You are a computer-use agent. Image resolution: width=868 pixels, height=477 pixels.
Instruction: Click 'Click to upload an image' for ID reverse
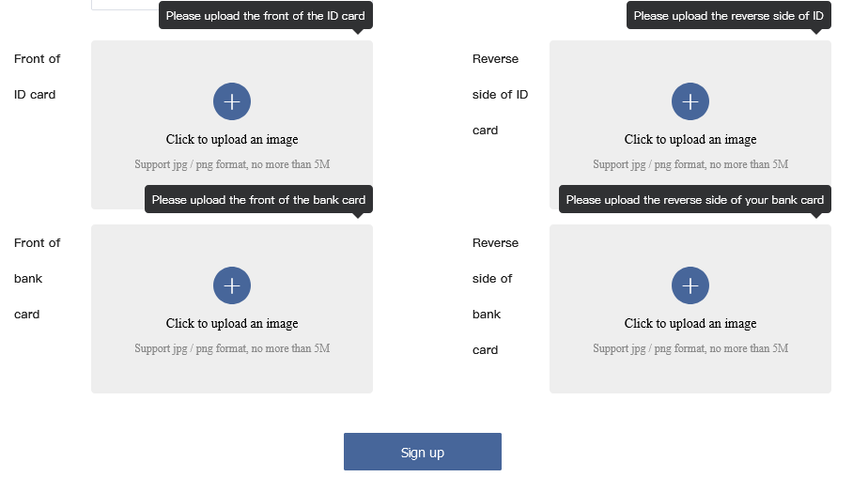coord(690,140)
